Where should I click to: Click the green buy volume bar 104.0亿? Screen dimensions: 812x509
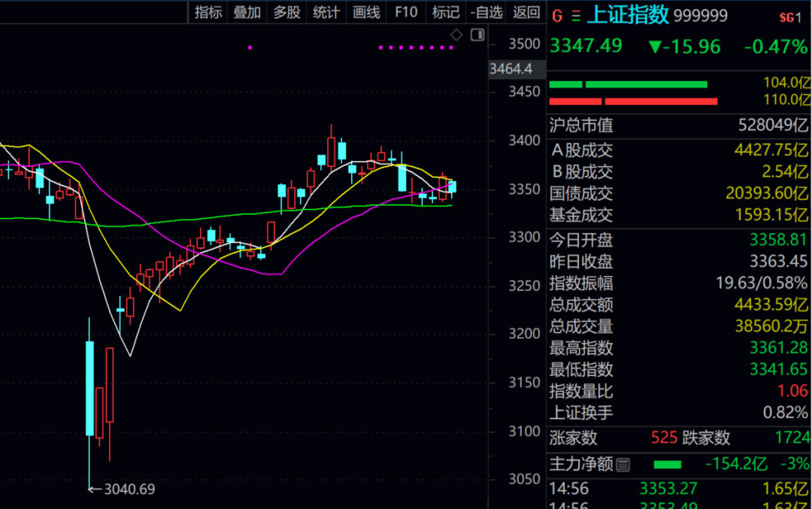628,84
